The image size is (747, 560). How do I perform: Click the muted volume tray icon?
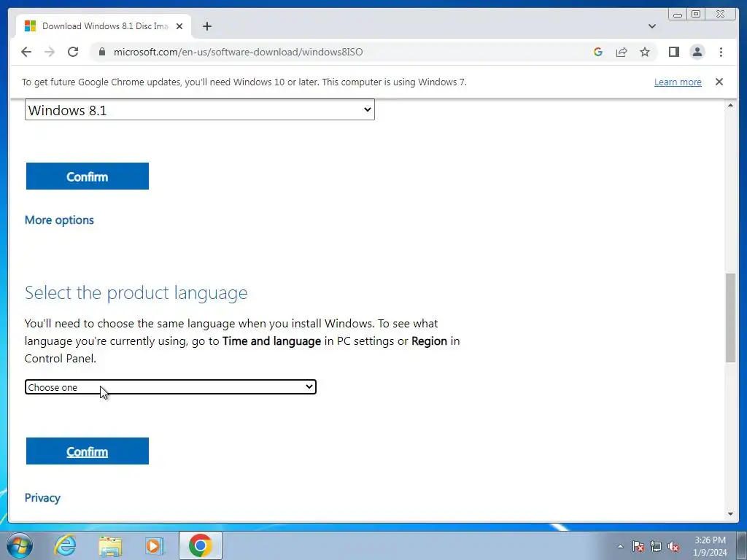pyautogui.click(x=673, y=546)
